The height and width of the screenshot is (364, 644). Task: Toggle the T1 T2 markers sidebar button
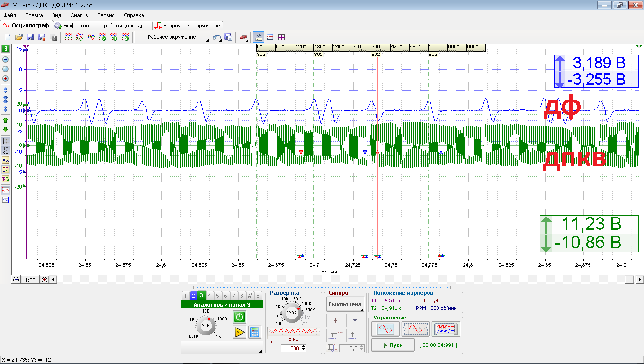pos(6,179)
